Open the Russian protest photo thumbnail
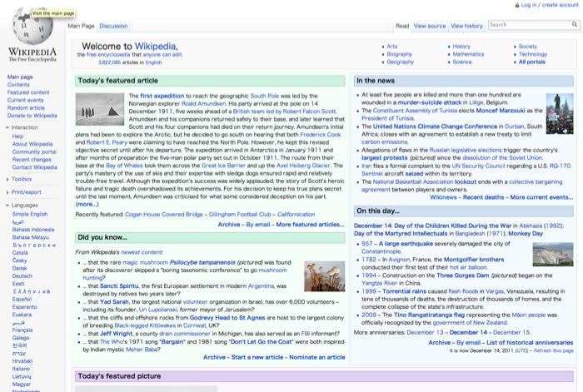The width and height of the screenshot is (583, 392). pos(560,114)
